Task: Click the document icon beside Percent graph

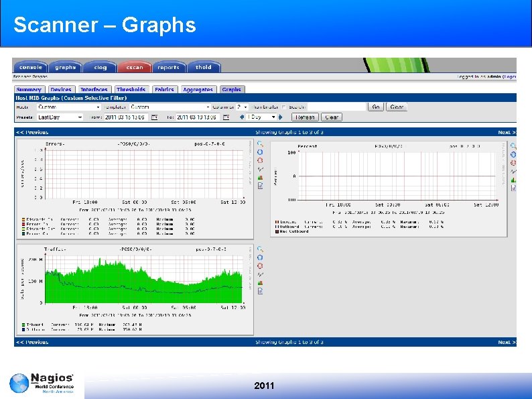Action: point(513,188)
